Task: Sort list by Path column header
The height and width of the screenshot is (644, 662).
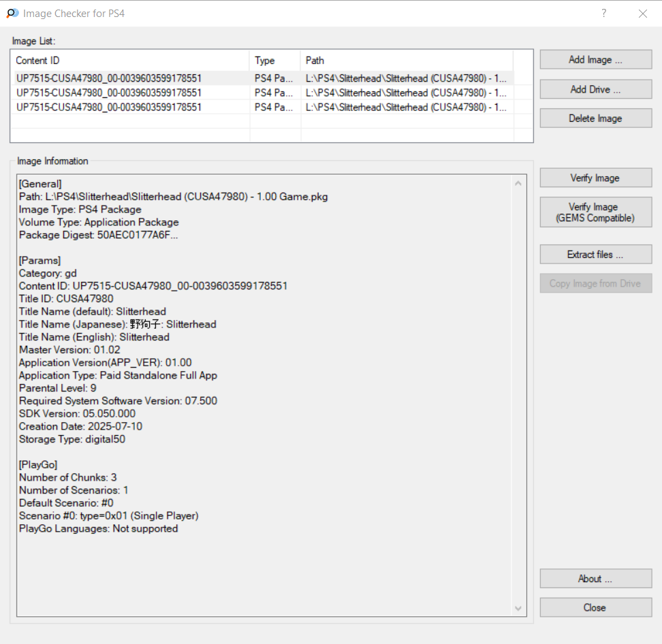Action: (407, 61)
